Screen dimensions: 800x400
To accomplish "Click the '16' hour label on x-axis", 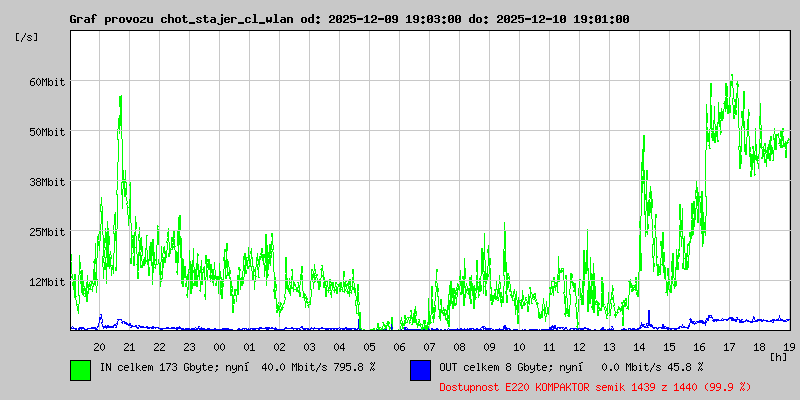I will (x=699, y=347).
